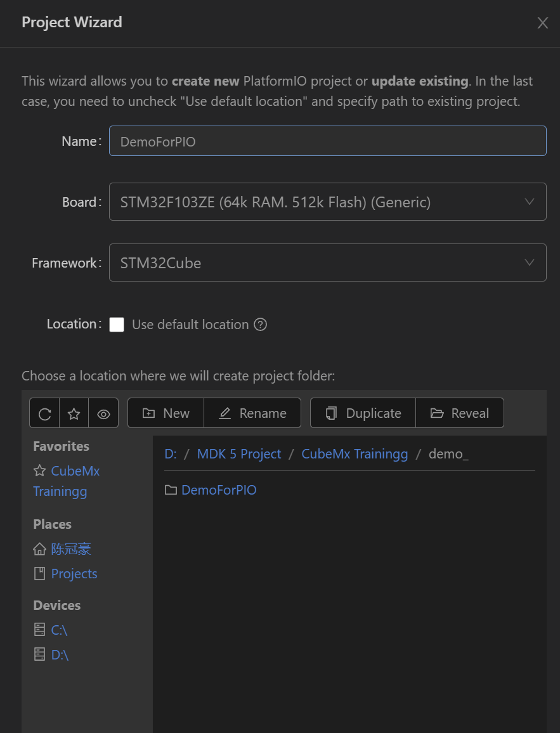Navigate to MDK 5 Project breadcrumb
This screenshot has height=733, width=560.
(239, 454)
